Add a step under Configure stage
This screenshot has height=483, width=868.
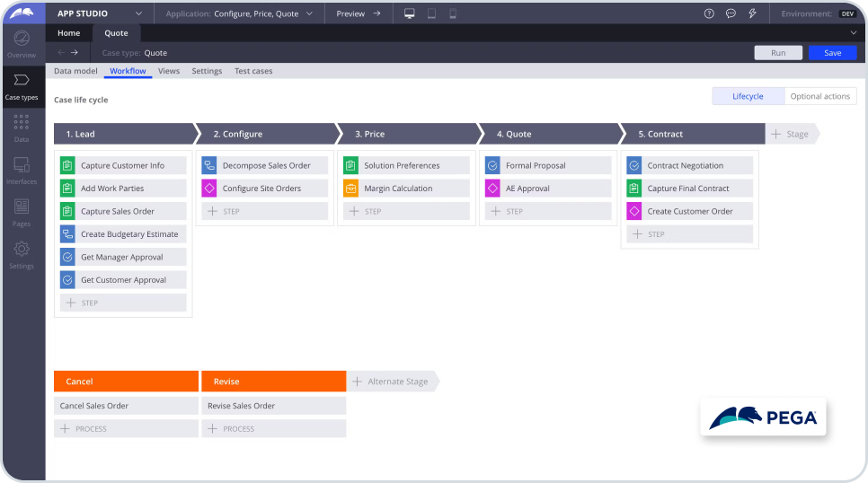click(x=263, y=212)
